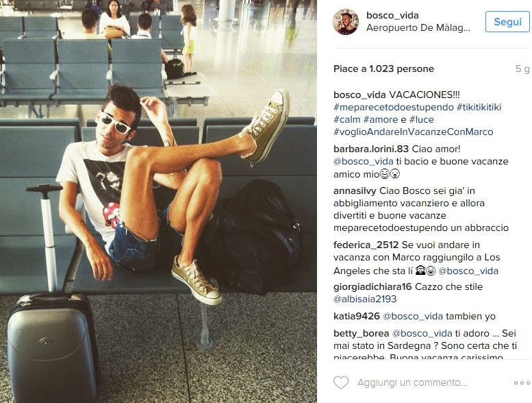Open the three-dot more options menu

click(522, 383)
